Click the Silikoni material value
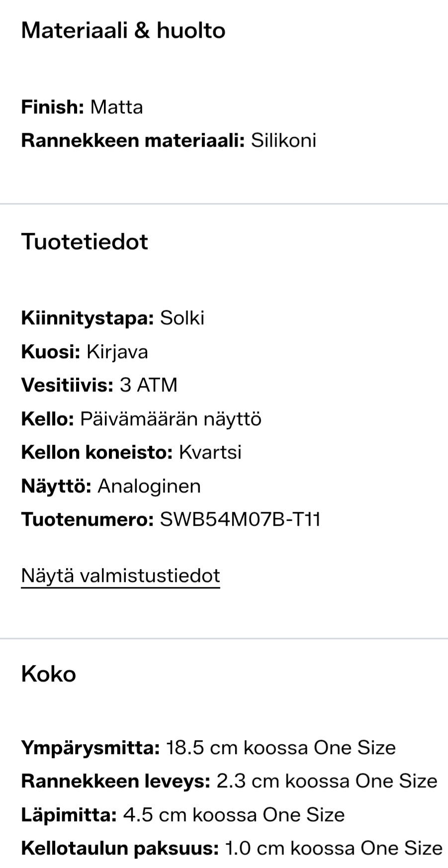Viewport: 448px width, 868px height. (x=283, y=140)
